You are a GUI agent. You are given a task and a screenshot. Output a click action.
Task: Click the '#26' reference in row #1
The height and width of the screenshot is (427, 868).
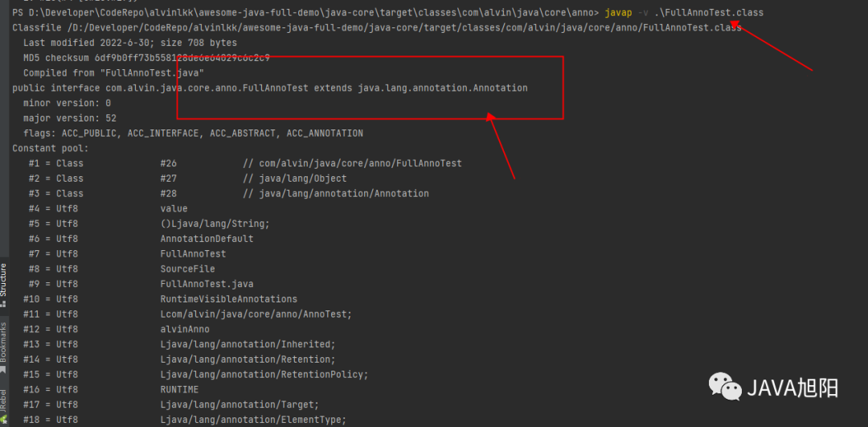(x=168, y=163)
